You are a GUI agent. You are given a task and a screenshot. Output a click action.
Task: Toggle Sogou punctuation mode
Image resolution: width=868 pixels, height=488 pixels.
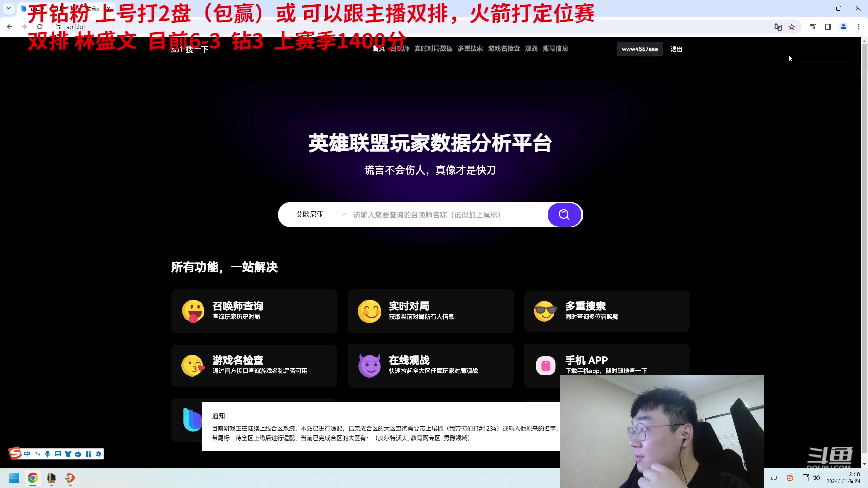(x=38, y=454)
